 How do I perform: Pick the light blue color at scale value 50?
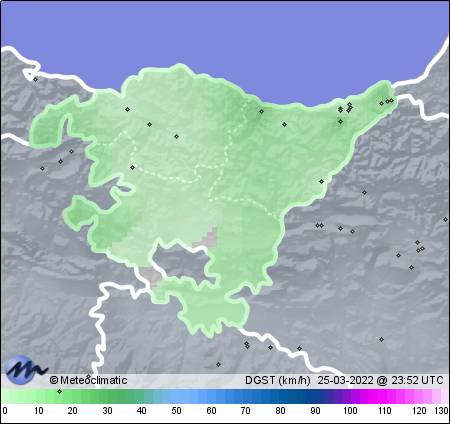tap(176, 397)
